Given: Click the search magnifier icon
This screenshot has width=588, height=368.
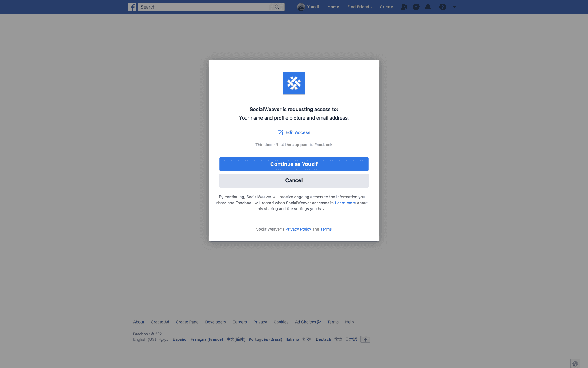Looking at the screenshot, I should [x=277, y=7].
